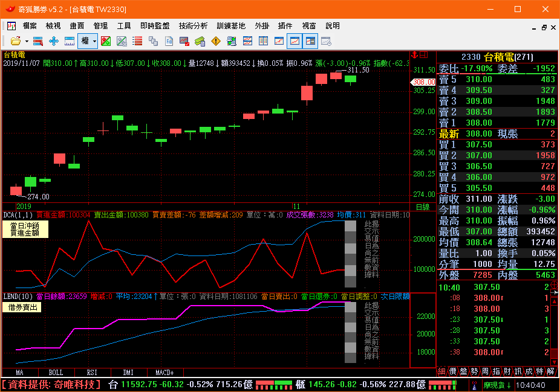Click the red window-grid icon beside the anchor

coord(423,54)
